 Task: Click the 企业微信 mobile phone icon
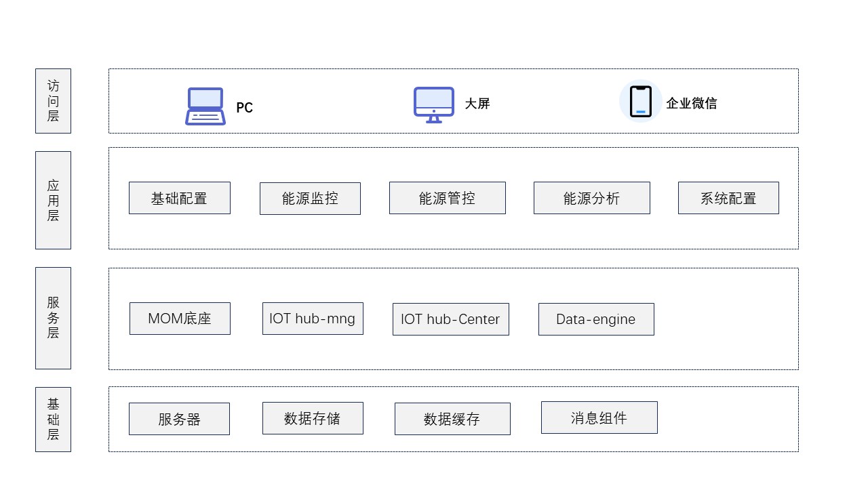click(x=641, y=102)
